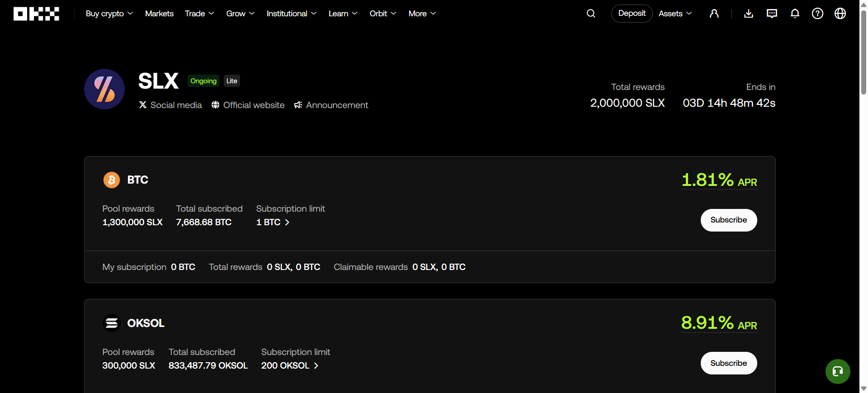This screenshot has height=393, width=868.
Task: Click the 300,000 SLX pool rewards
Action: (x=129, y=365)
